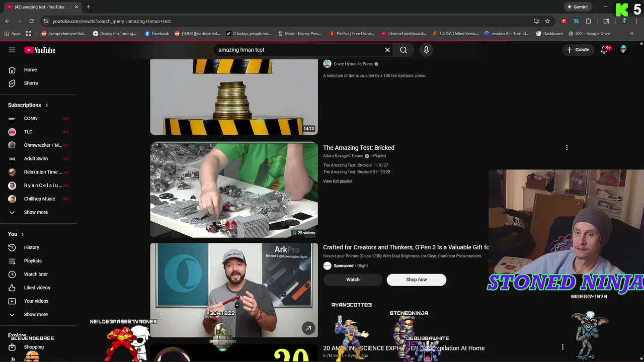View site information icon in address bar
This screenshot has width=644, height=362.
46,21
